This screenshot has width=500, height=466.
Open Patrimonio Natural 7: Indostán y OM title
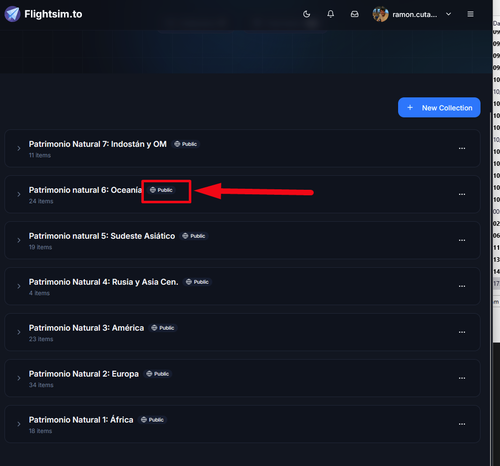pos(98,144)
